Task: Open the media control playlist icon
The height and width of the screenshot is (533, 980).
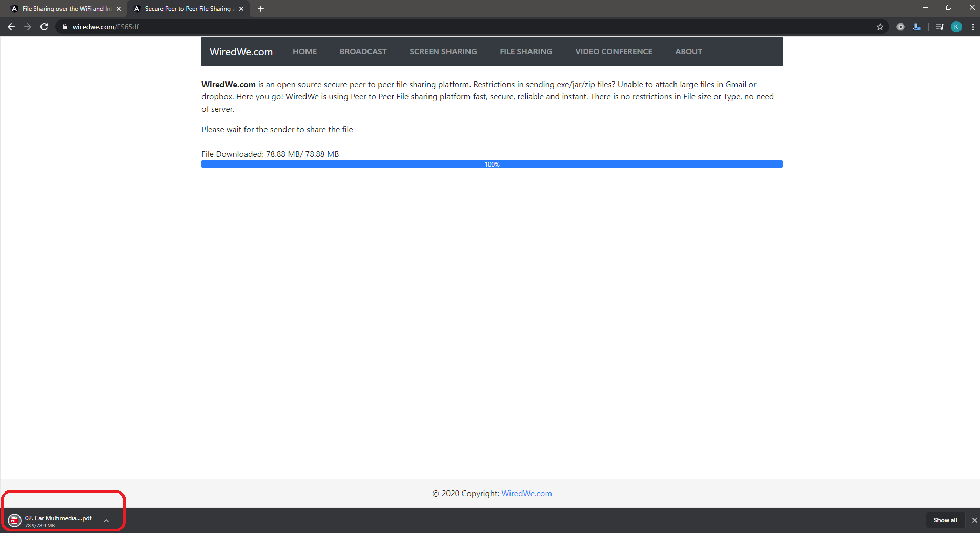Action: tap(940, 27)
